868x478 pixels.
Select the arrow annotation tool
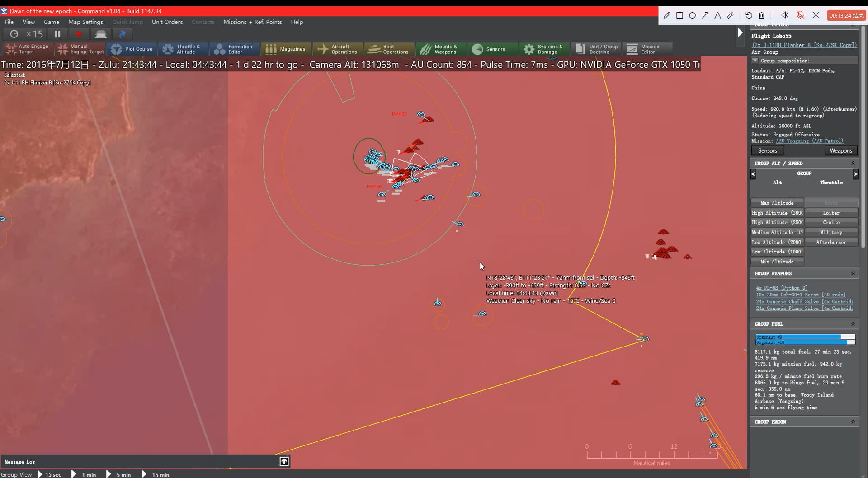(x=705, y=15)
